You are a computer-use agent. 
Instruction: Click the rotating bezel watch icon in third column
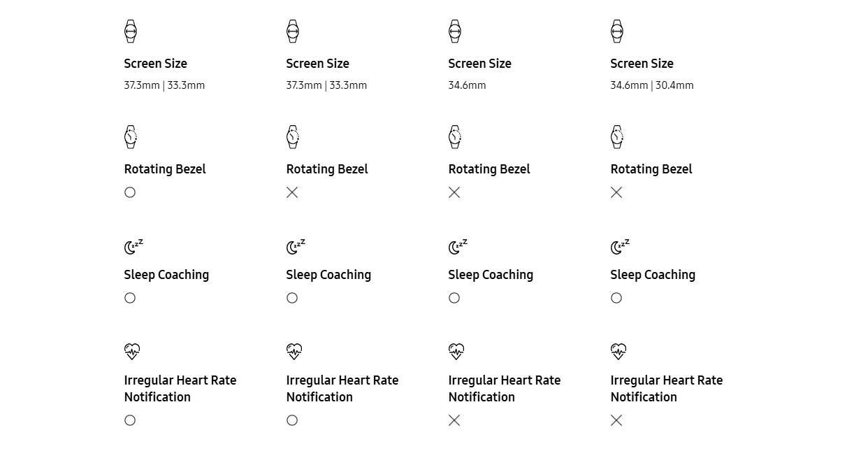(x=455, y=137)
